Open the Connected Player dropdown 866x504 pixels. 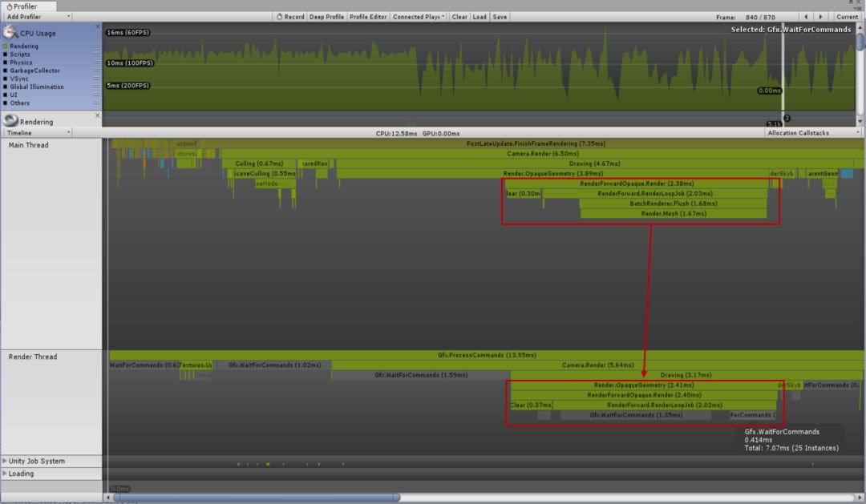[418, 17]
